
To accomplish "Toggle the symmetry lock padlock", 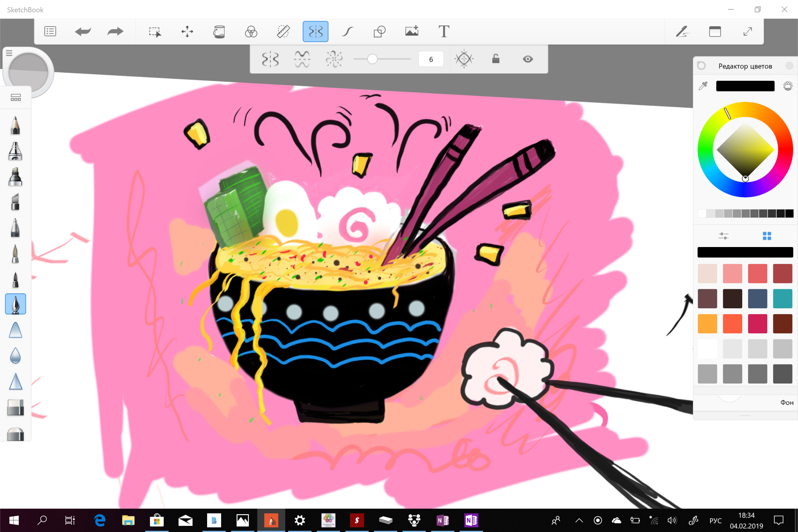I will tap(496, 59).
